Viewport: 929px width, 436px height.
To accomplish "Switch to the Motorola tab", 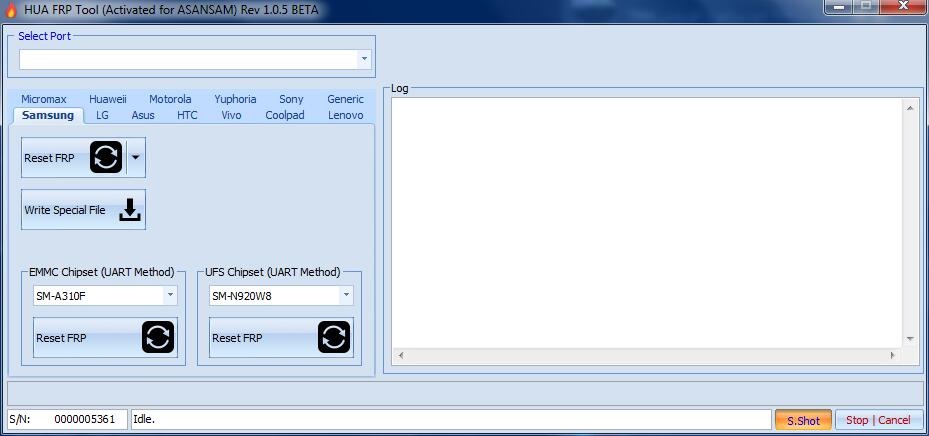I will [x=170, y=99].
